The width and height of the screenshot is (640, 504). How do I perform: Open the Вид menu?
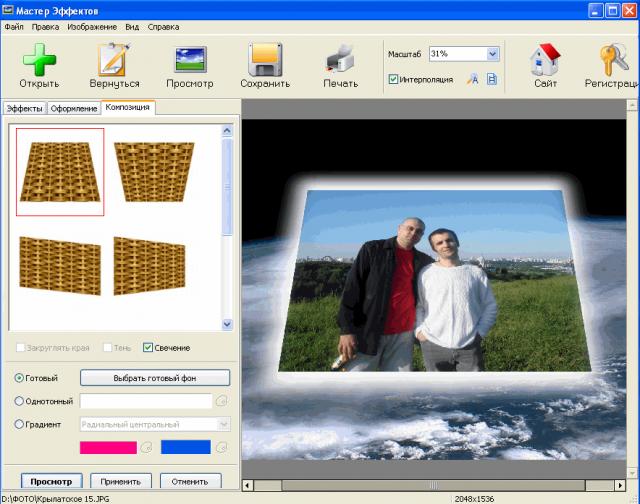point(132,27)
